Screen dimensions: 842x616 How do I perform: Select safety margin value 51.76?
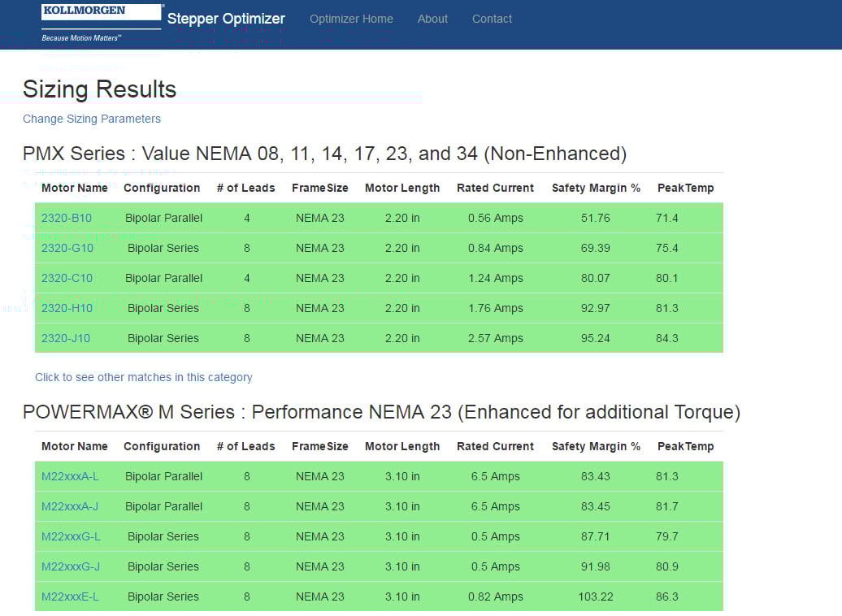[596, 218]
